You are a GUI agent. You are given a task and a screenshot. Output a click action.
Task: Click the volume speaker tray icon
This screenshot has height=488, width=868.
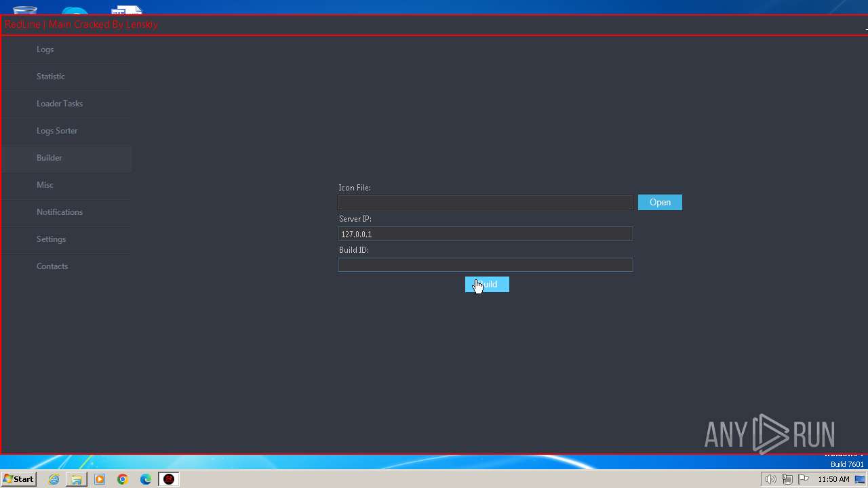click(770, 479)
